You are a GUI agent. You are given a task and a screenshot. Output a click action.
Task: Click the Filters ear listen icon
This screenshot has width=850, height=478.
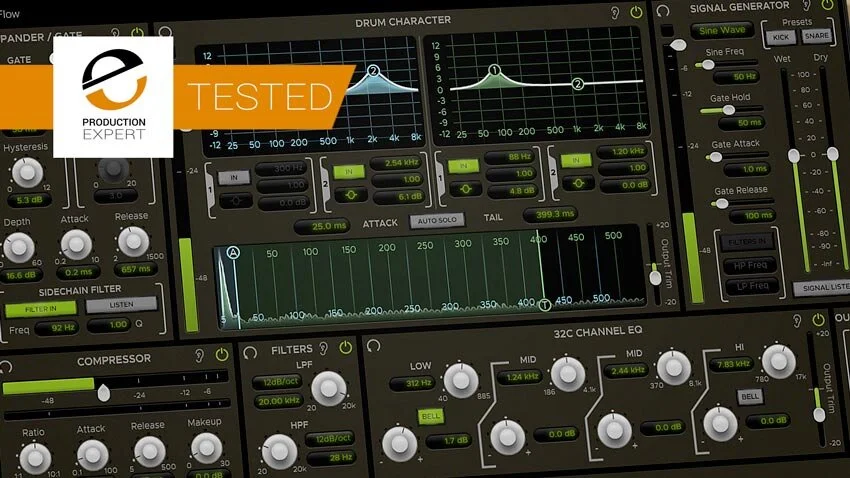[324, 348]
